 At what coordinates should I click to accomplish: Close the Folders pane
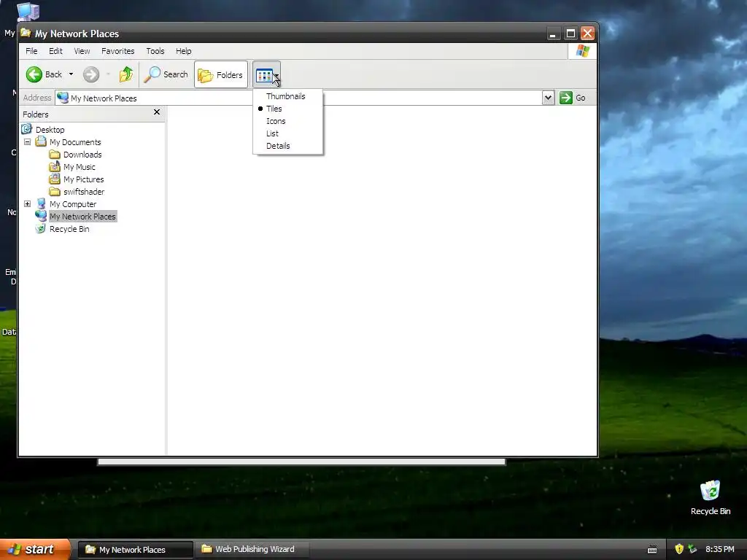tap(157, 112)
